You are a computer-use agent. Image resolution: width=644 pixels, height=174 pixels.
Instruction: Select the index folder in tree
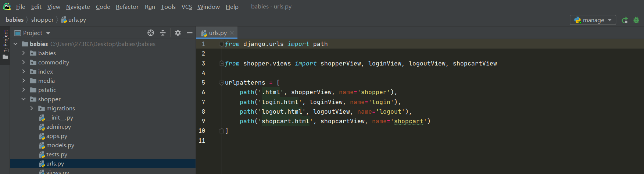46,71
